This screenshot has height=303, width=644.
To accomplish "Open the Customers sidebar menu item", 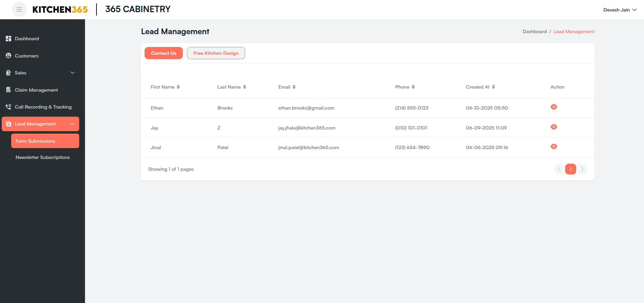I will tap(40, 56).
